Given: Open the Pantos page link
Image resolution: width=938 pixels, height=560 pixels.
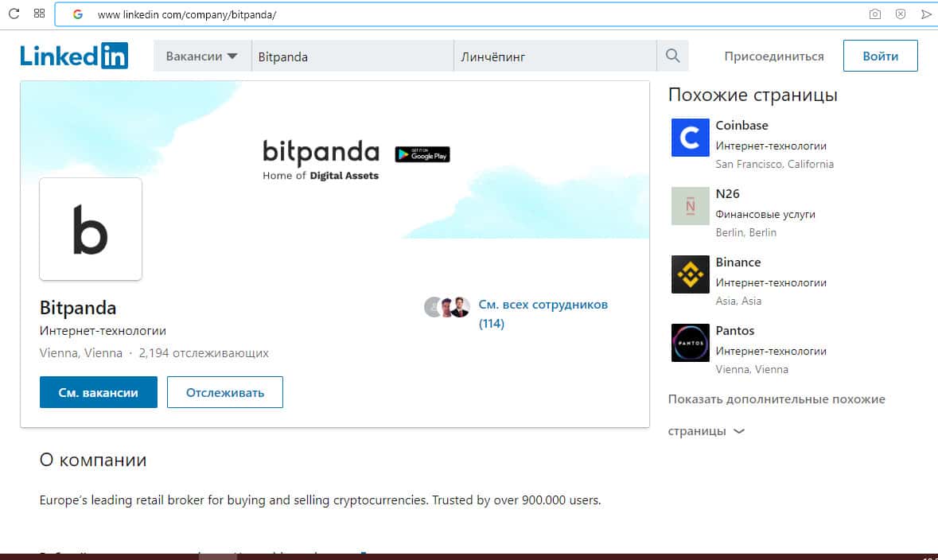Looking at the screenshot, I should click(x=734, y=330).
